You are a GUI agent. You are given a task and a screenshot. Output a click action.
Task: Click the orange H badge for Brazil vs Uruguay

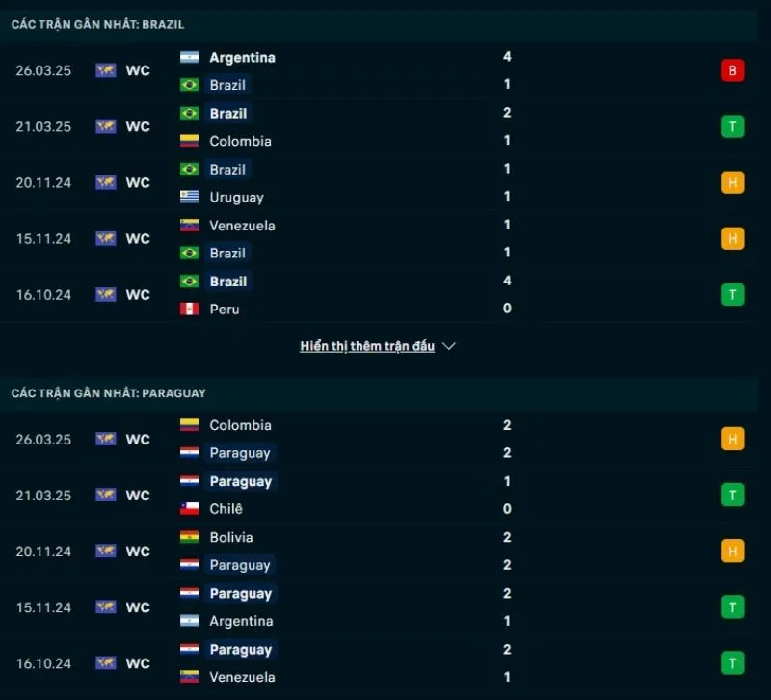(x=732, y=182)
